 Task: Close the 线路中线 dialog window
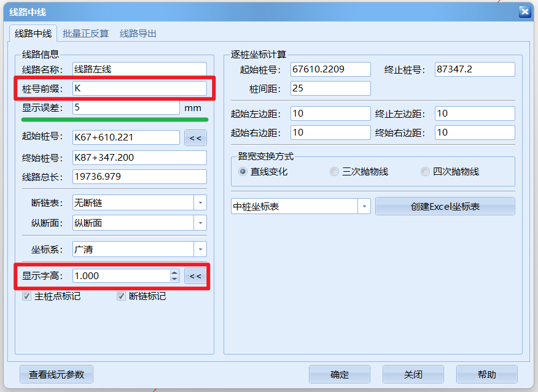pos(524,12)
